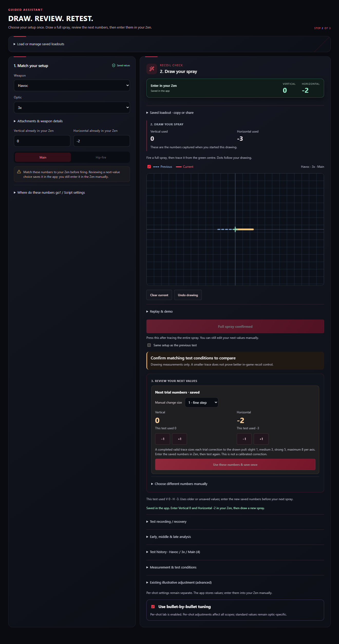Click Use these numbers & save once

click(235, 465)
